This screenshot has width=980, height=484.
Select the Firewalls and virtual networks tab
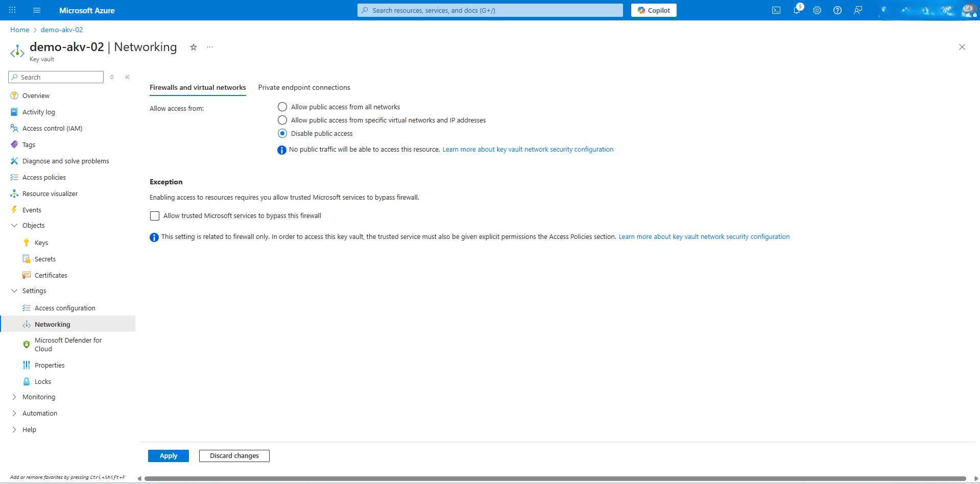click(x=198, y=87)
